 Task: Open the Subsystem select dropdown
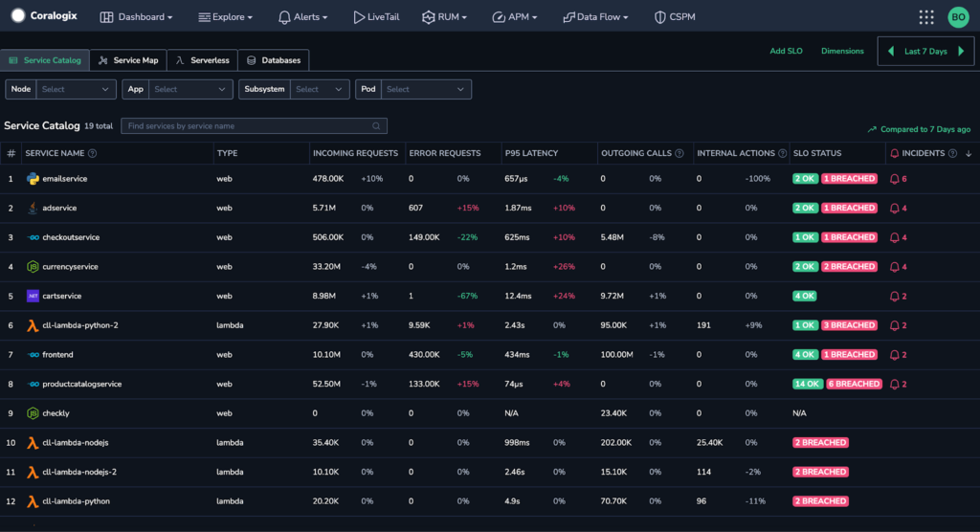click(x=320, y=89)
